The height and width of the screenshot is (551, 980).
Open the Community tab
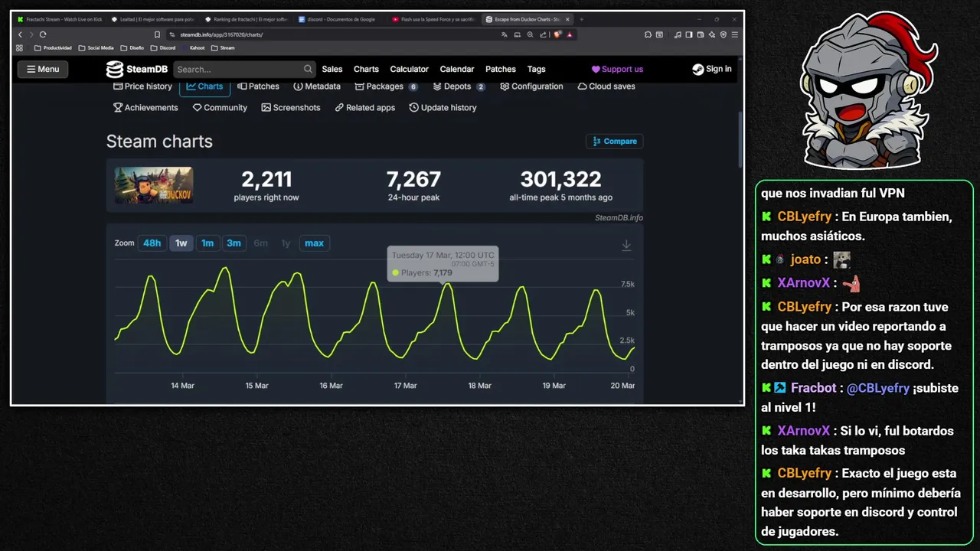pos(220,108)
